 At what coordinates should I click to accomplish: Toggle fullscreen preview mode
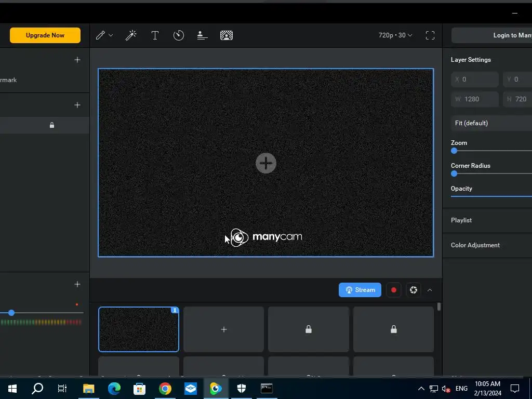(x=430, y=35)
